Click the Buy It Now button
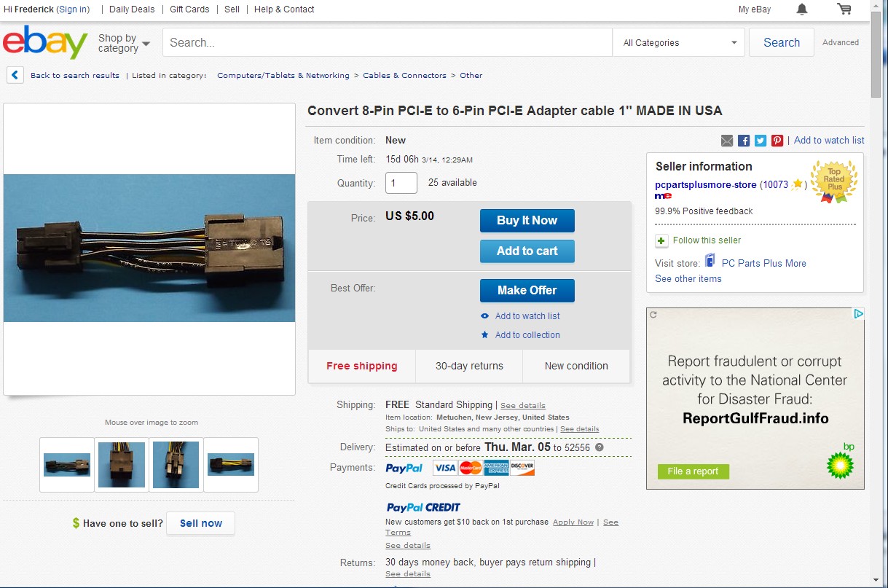Screen dimensions: 888x588 (x=527, y=221)
